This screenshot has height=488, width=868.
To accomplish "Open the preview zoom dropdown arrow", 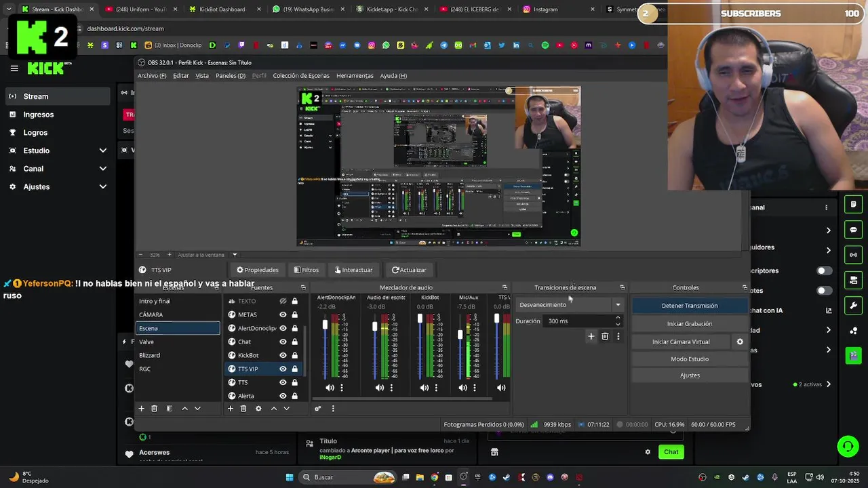I will (235, 255).
